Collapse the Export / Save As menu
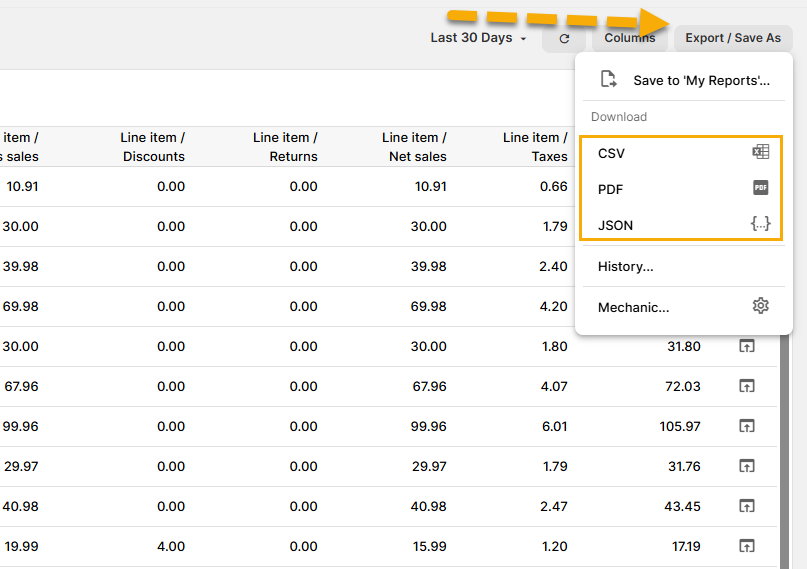 tap(732, 38)
